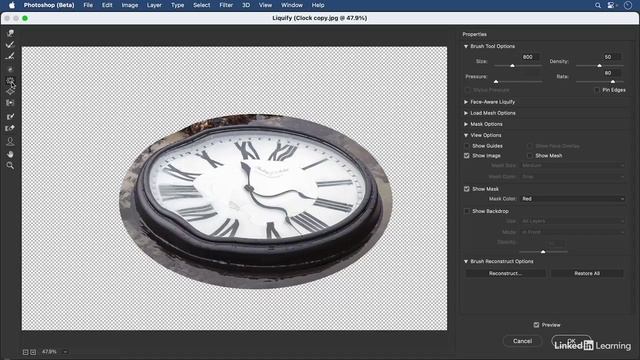This screenshot has width=640, height=360.
Task: Open Spotlight search in menu bar
Action: pos(598,5)
